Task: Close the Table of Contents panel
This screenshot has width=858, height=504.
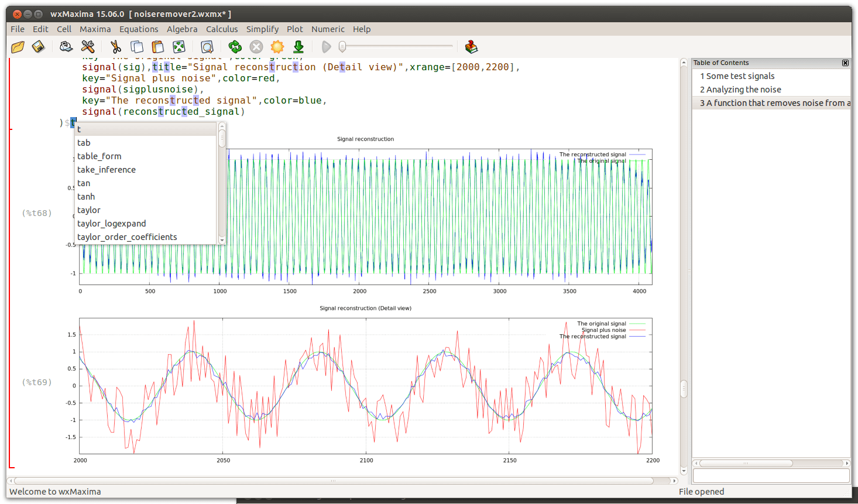Action: (845, 63)
